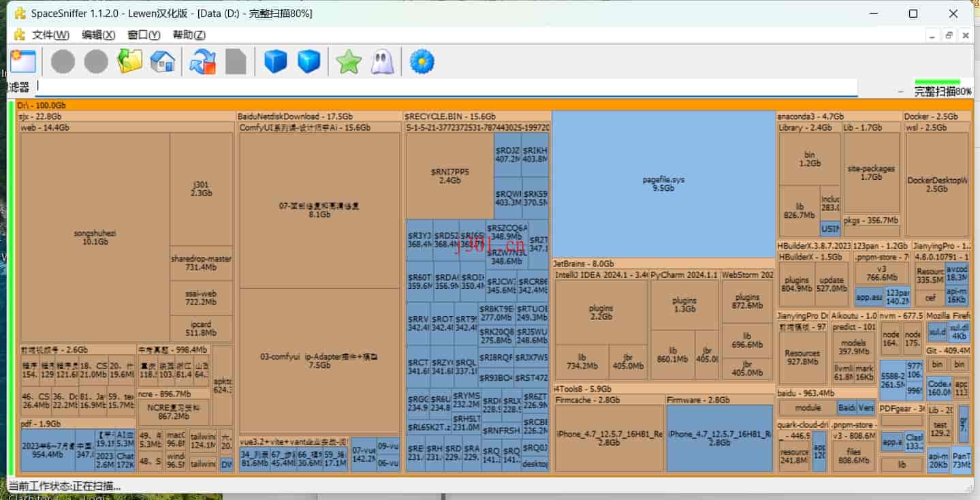980x500 pixels.
Task: Select the pagefile.sys 9.5Gb file block
Action: coord(663,184)
